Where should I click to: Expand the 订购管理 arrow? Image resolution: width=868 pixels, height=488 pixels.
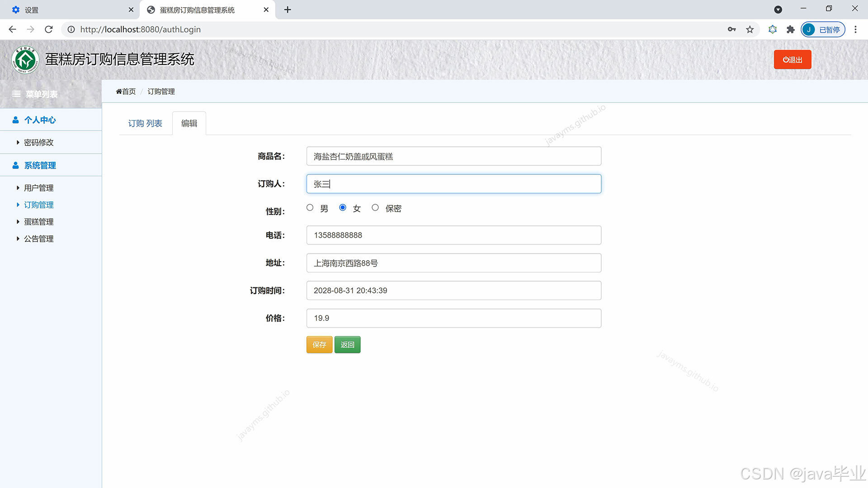18,205
